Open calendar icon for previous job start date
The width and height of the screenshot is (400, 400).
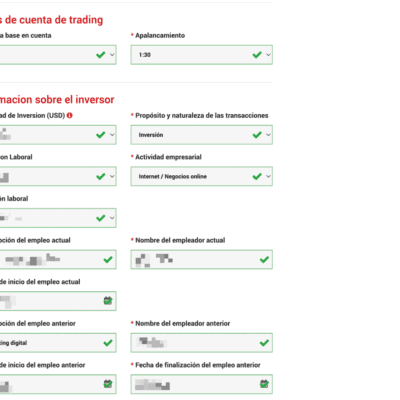108,384
